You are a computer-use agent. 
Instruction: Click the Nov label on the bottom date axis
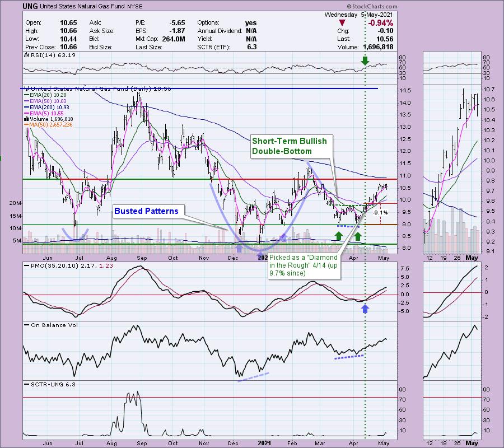point(204,443)
